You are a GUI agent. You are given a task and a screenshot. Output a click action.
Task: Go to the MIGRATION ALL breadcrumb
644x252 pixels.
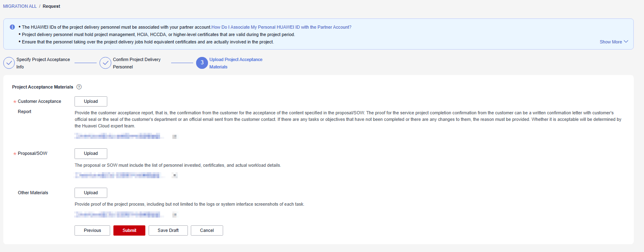20,6
